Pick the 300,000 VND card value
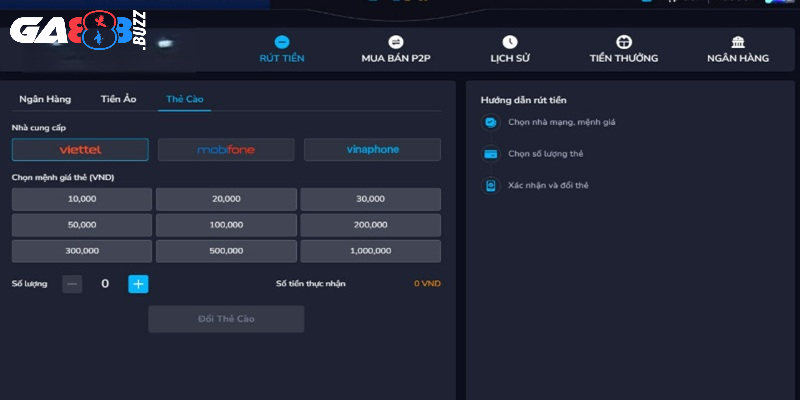This screenshot has height=400, width=800. click(82, 251)
